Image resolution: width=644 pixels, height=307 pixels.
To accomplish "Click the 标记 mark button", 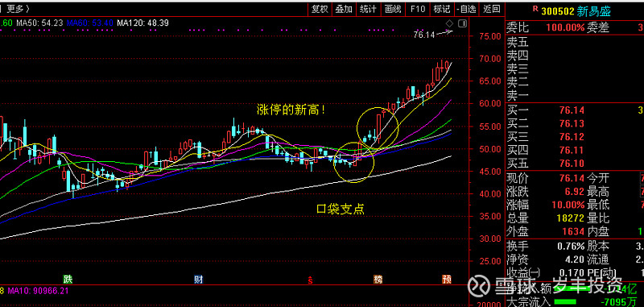I will tap(442, 9).
